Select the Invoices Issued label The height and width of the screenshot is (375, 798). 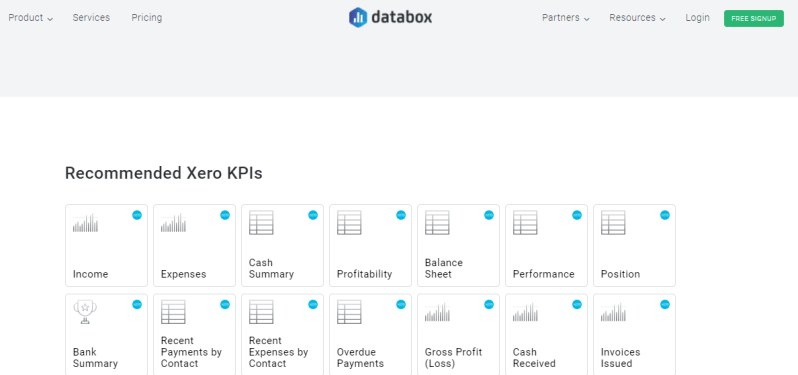[620, 358]
